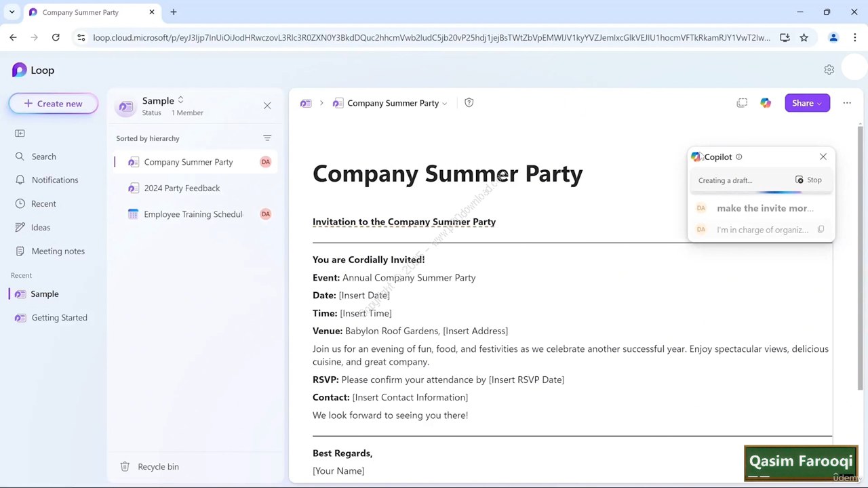Close the Copilot panel

coord(823,157)
